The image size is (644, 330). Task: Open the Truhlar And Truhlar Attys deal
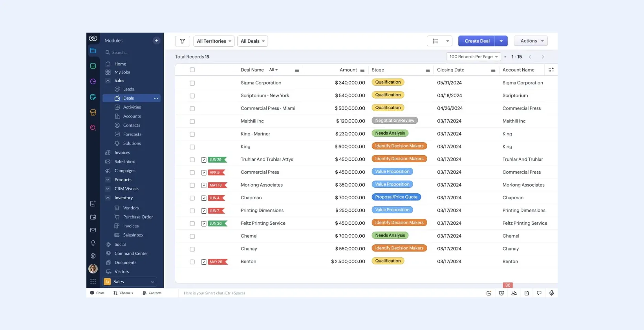[x=267, y=159]
